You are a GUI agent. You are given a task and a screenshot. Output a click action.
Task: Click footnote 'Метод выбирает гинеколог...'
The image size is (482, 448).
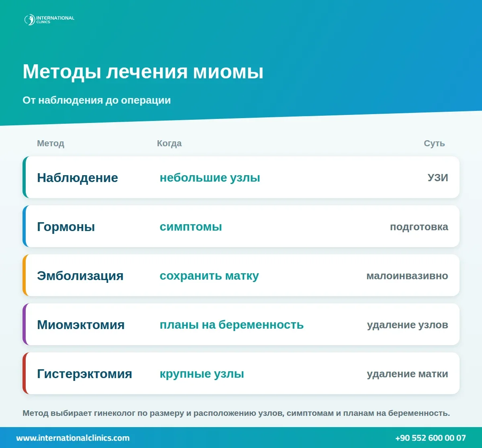[236, 413]
